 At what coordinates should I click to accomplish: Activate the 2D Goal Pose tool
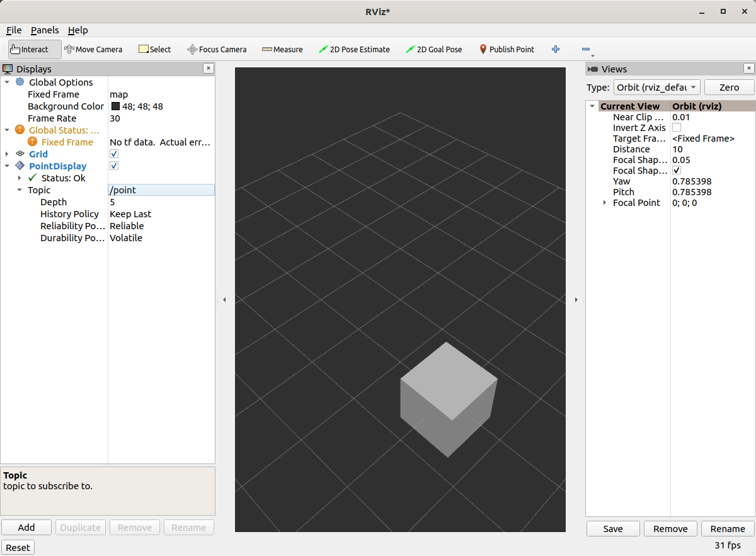433,49
